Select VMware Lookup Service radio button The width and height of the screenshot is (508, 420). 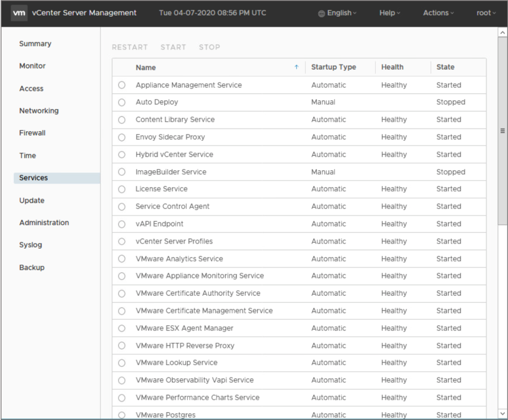[x=122, y=363]
